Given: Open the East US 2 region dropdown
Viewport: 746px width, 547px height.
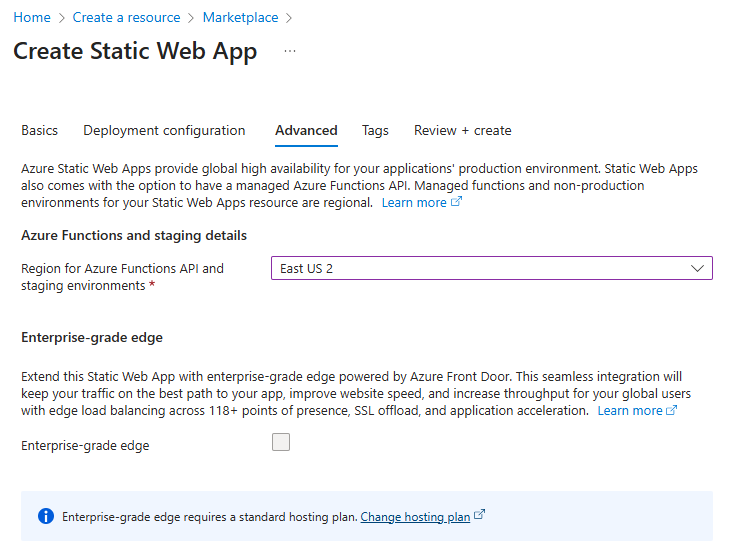Looking at the screenshot, I should coord(480,268).
